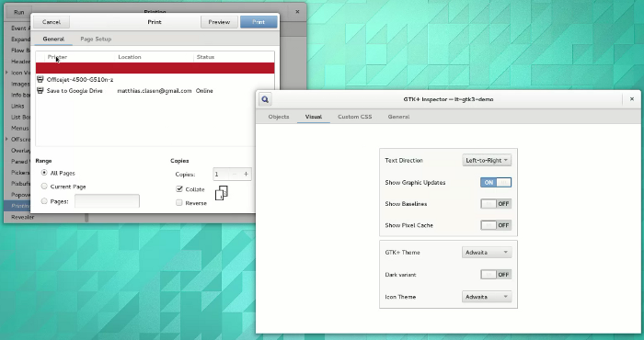Click the Preview button
This screenshot has height=340, width=644.
219,22
